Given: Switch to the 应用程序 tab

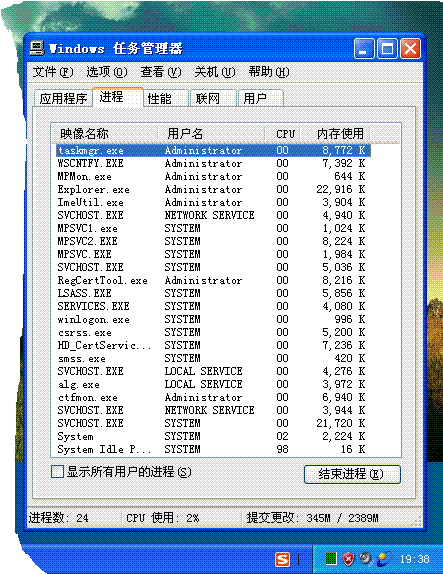Looking at the screenshot, I should 63,98.
